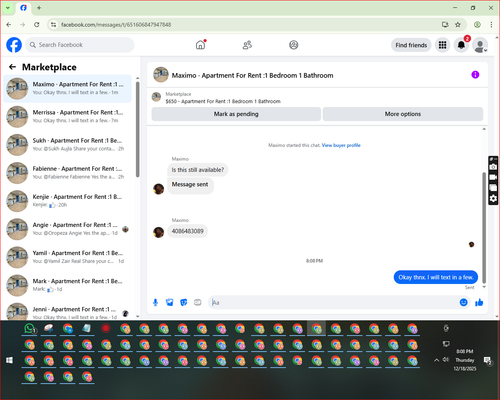Open WhatsApp from the taskbar
This screenshot has width=500, height=400.
click(x=30, y=329)
